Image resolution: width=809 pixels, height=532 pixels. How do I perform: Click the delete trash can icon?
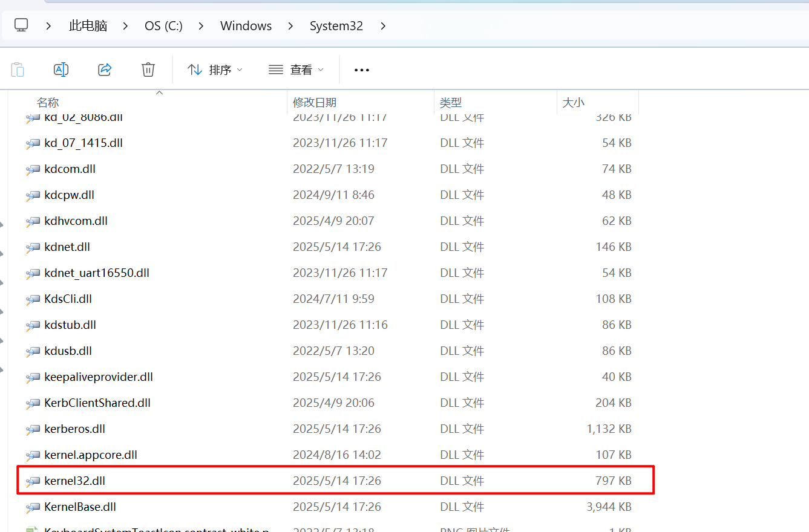click(148, 70)
